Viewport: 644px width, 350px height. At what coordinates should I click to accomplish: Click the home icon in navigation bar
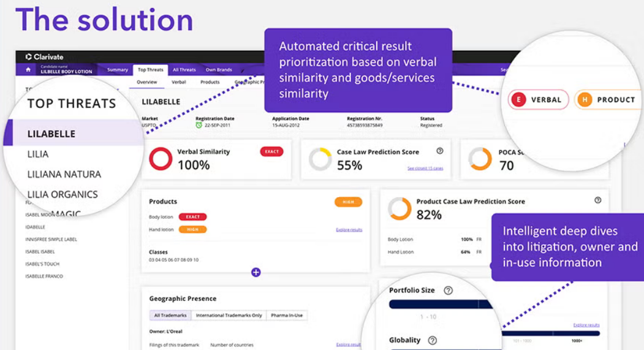point(28,69)
